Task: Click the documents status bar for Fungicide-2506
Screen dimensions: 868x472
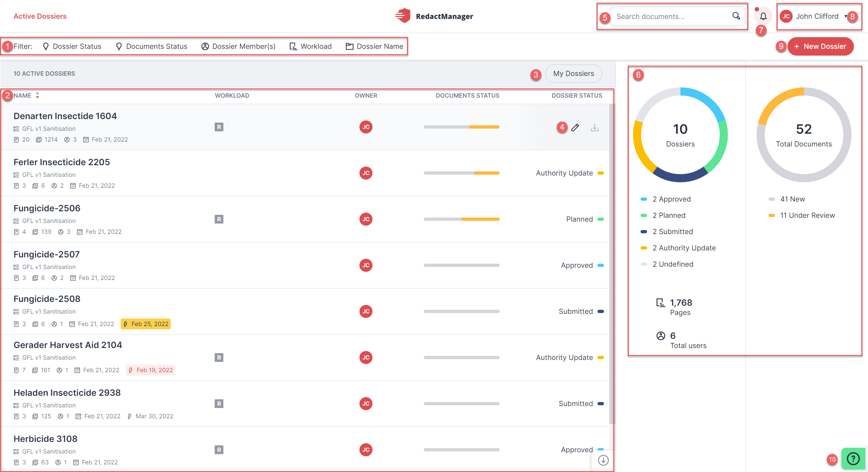Action: point(461,219)
